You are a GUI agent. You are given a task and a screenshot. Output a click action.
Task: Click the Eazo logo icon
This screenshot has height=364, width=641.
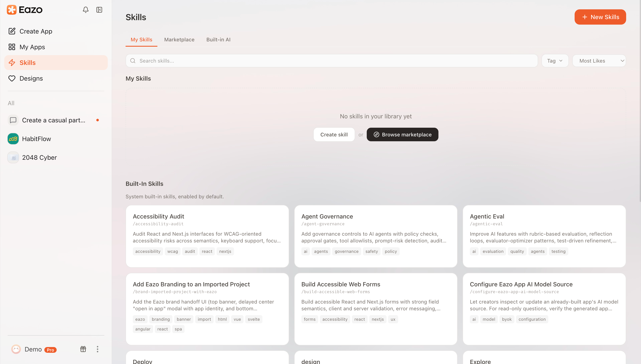[x=11, y=10]
